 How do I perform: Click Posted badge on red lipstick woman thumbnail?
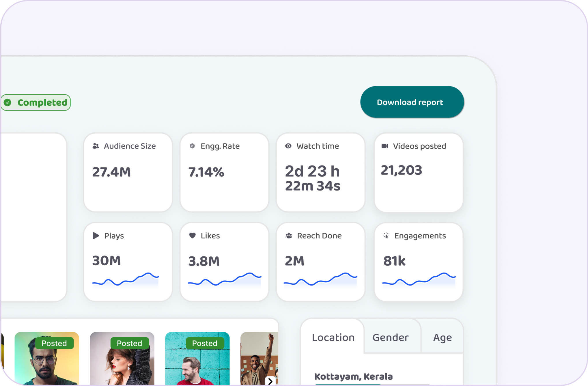[x=130, y=343]
